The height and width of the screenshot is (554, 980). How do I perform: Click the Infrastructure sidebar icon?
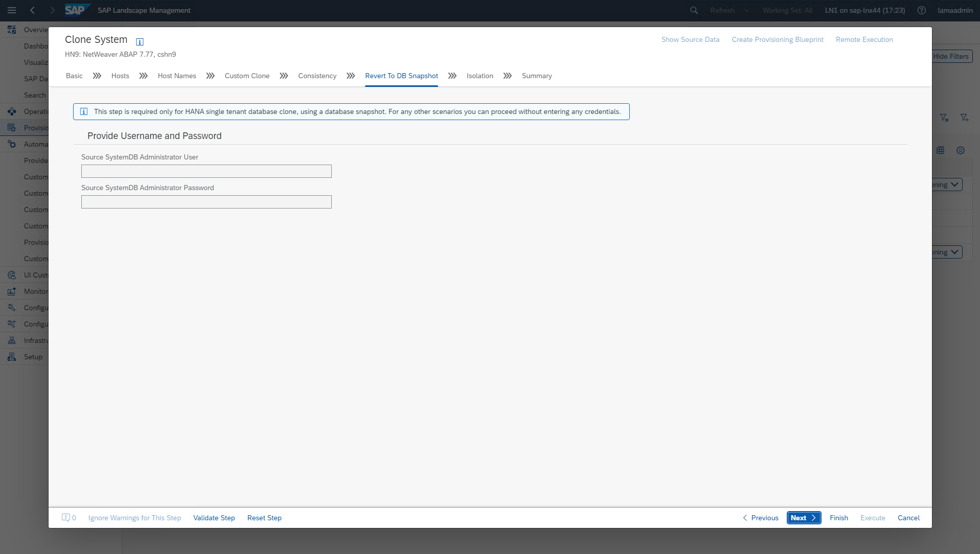coord(12,340)
